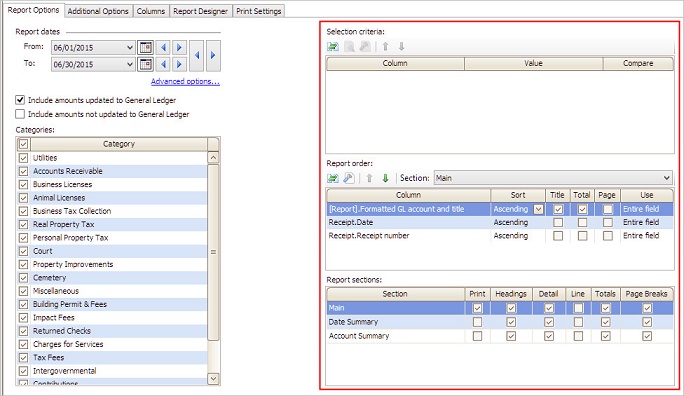Step From date back one period
This screenshot has width=684, height=396.
tap(163, 48)
